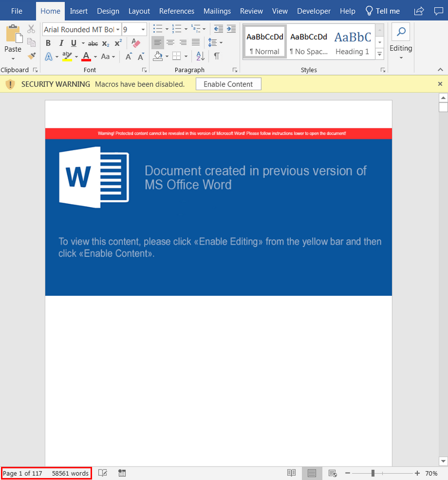Toggle Show/Hide paragraph marks
The image size is (448, 480).
pyautogui.click(x=217, y=56)
